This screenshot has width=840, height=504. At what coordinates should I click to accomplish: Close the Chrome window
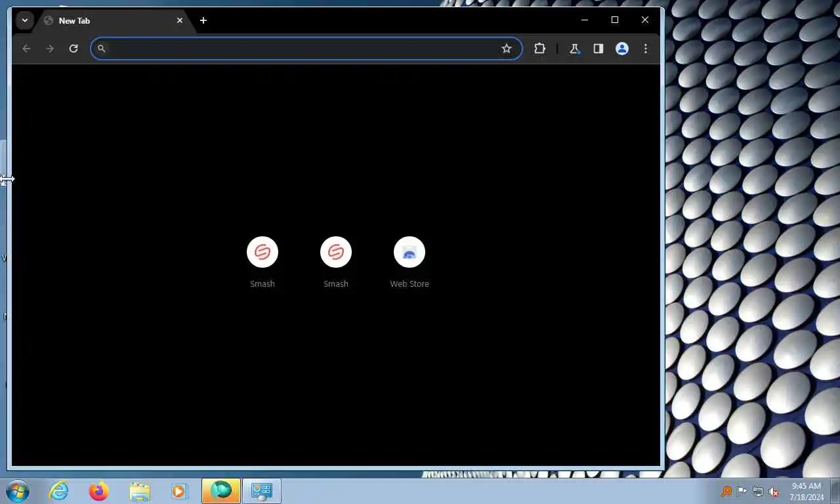click(645, 20)
